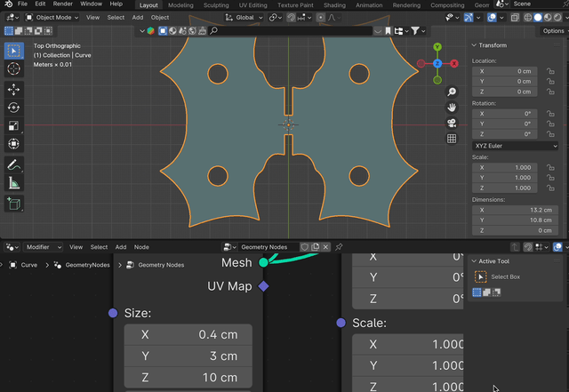Open the Object Mode dropdown
This screenshot has height=392, width=569.
coord(52,18)
